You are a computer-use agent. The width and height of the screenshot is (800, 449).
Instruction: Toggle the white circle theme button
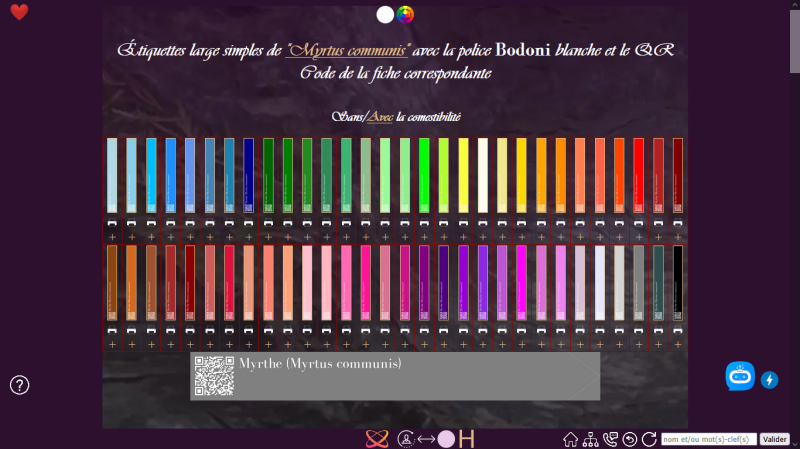pos(385,15)
